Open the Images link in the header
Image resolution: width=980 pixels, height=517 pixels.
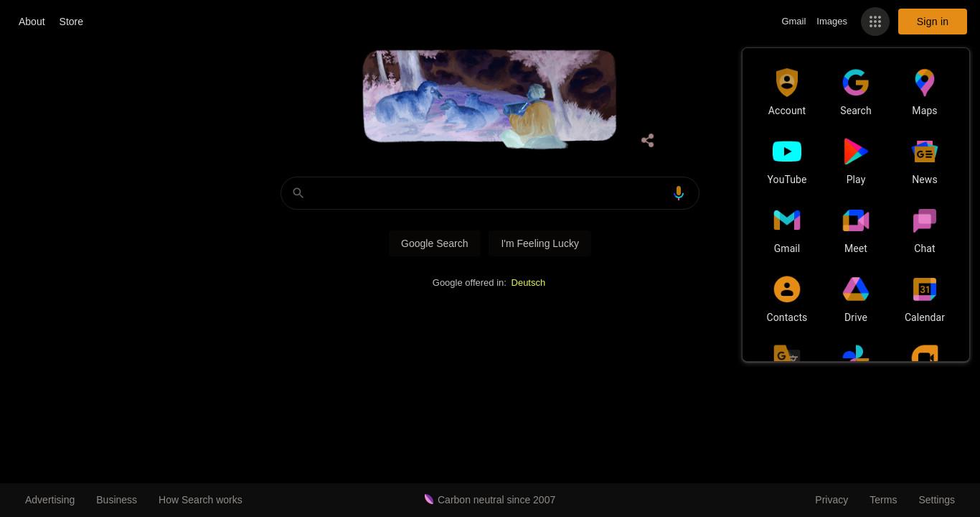tap(831, 22)
